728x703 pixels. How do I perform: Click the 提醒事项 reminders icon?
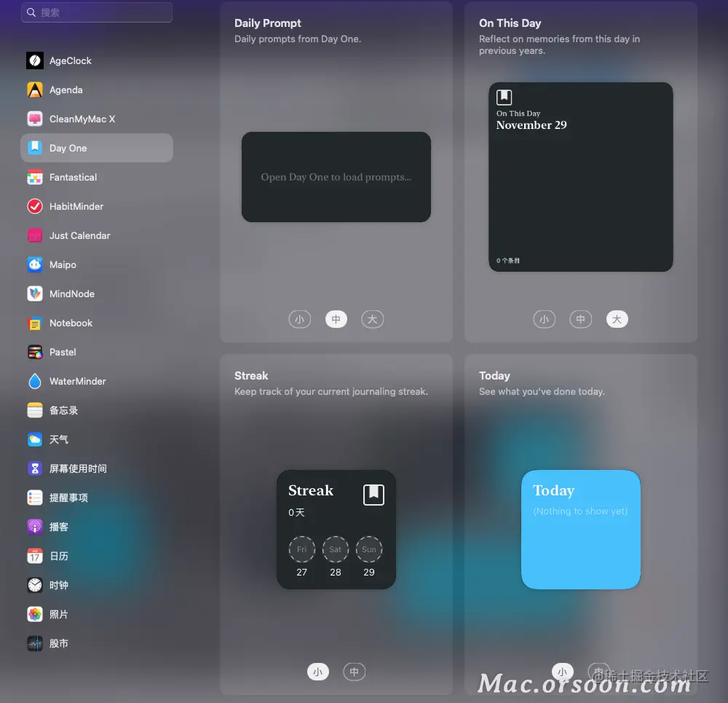tap(35, 498)
